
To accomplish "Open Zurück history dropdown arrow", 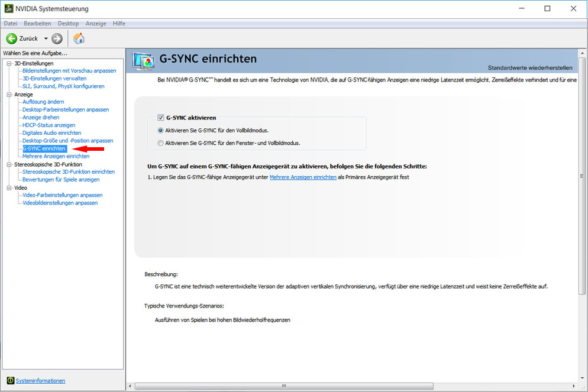I will [46, 38].
